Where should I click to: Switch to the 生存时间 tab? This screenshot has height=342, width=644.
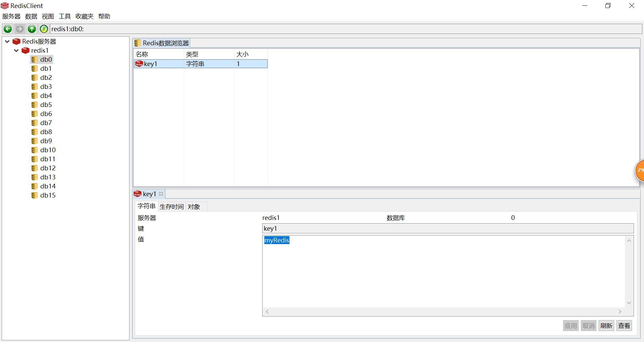tap(172, 207)
